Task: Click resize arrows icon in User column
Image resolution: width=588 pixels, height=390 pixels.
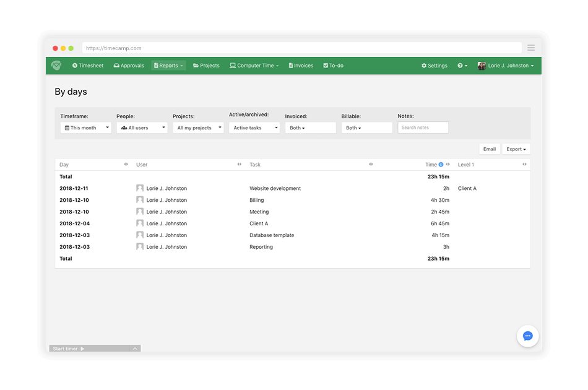Action: 240,165
